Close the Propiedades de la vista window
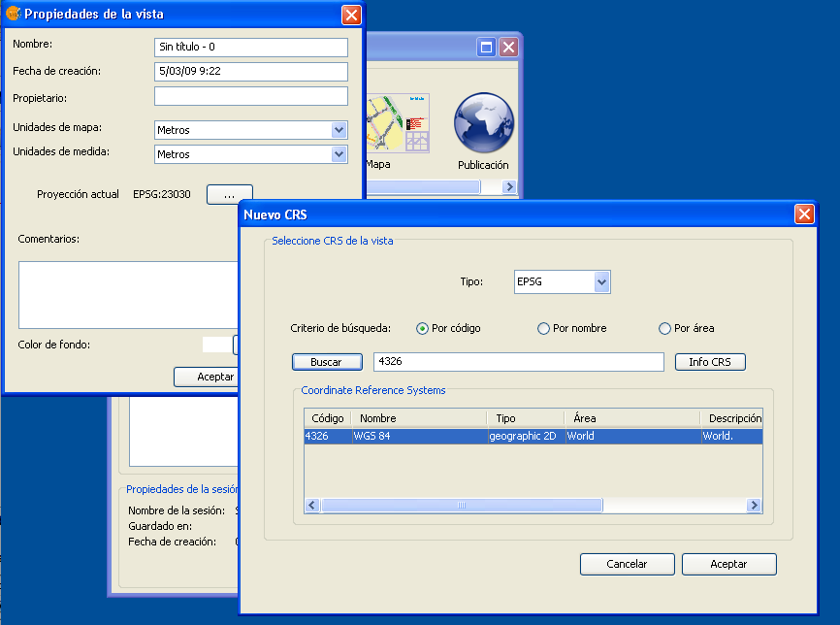 (x=351, y=14)
